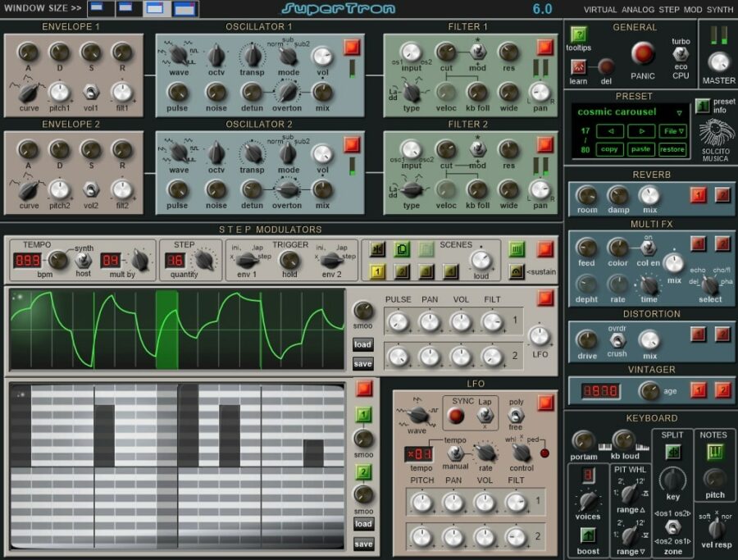The width and height of the screenshot is (738, 560).
Task: Open the Filter 1 type dropdown
Action: (411, 93)
